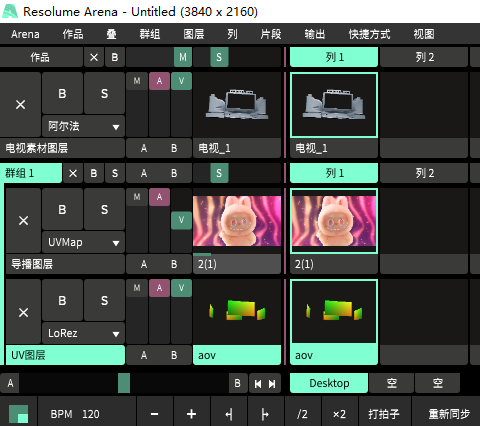Nudge BPM forward with the right nudge icon
The height and width of the screenshot is (426, 480).
coord(265,414)
